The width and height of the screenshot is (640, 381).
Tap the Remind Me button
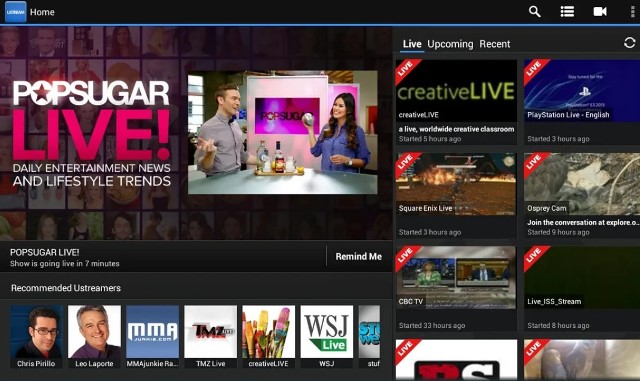[x=358, y=256]
